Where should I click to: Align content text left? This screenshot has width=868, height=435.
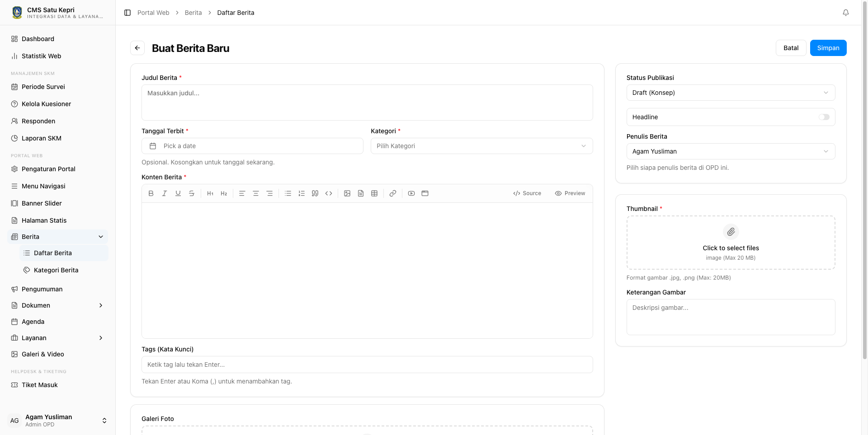(242, 193)
